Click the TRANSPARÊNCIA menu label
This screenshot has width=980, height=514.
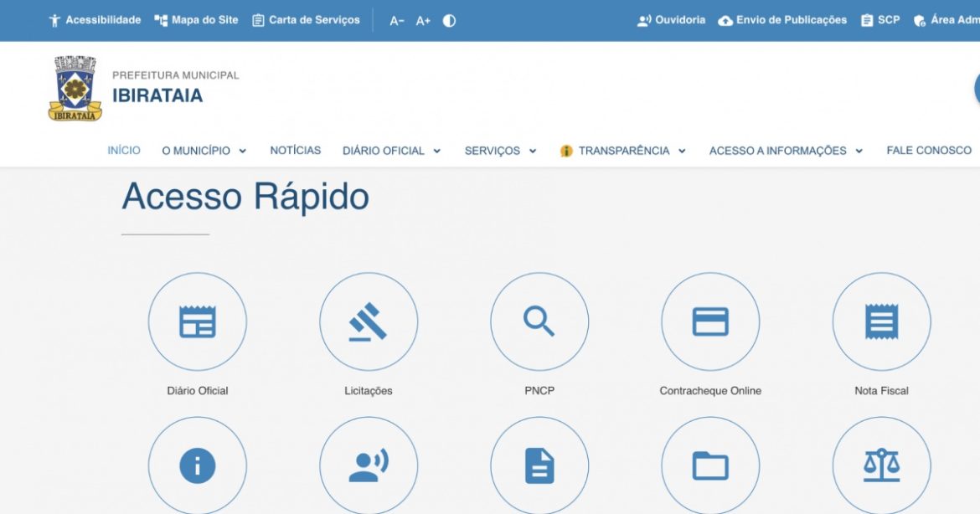[x=624, y=151]
